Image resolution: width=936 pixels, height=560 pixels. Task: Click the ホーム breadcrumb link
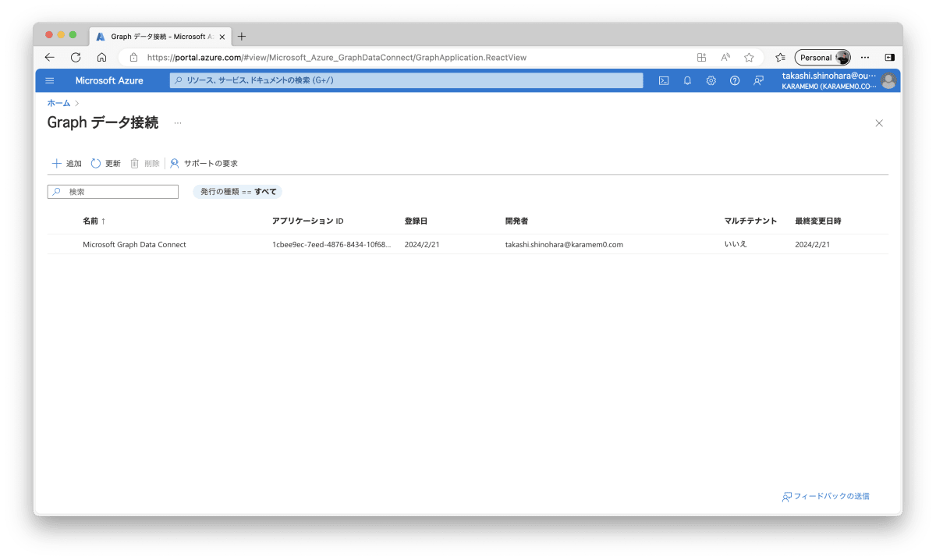click(x=58, y=103)
